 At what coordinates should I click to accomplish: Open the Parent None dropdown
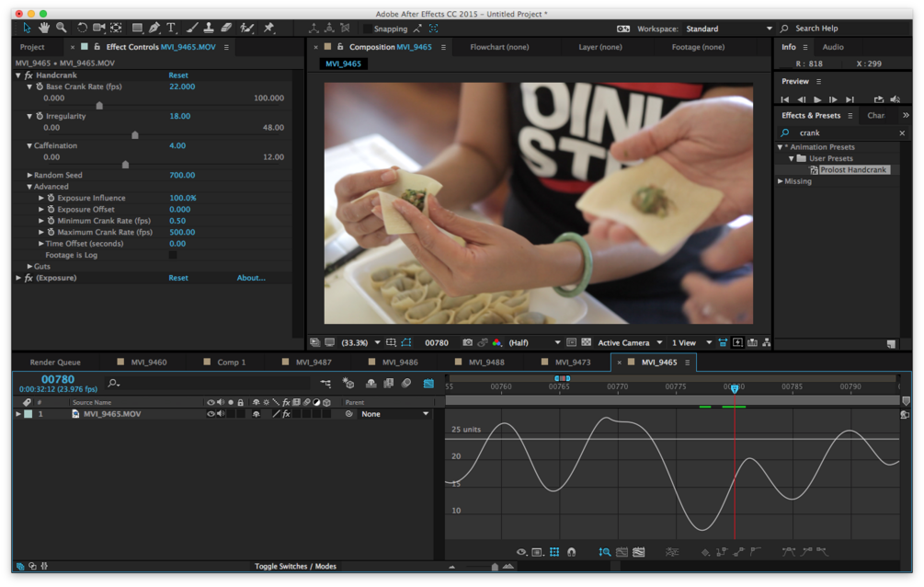pos(394,414)
